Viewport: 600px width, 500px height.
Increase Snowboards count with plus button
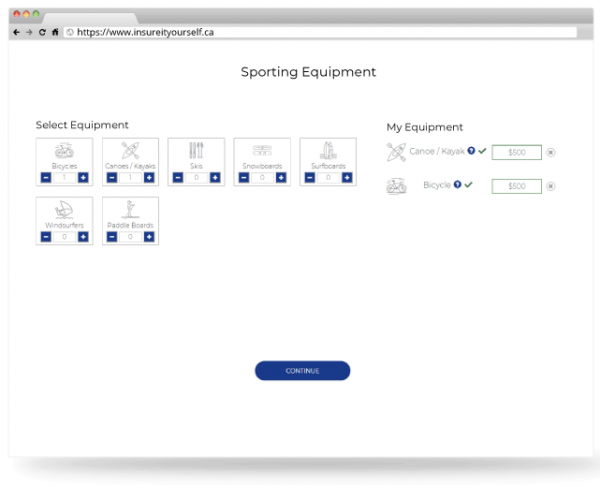pos(281,178)
